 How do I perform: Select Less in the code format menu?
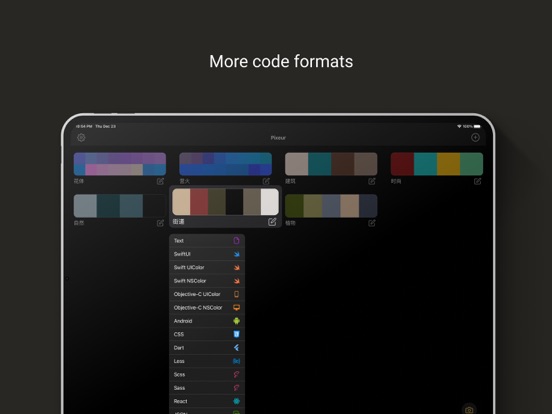click(207, 361)
